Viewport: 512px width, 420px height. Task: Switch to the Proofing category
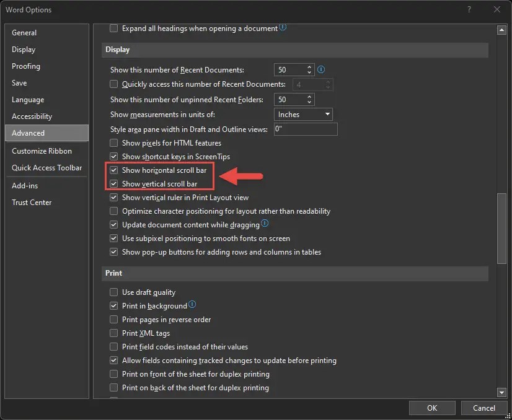coord(25,66)
